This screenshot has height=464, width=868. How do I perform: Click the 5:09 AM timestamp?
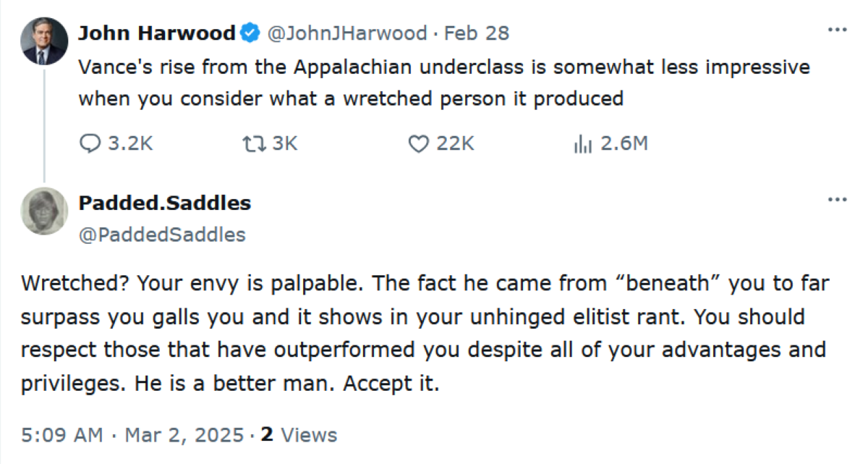62,435
